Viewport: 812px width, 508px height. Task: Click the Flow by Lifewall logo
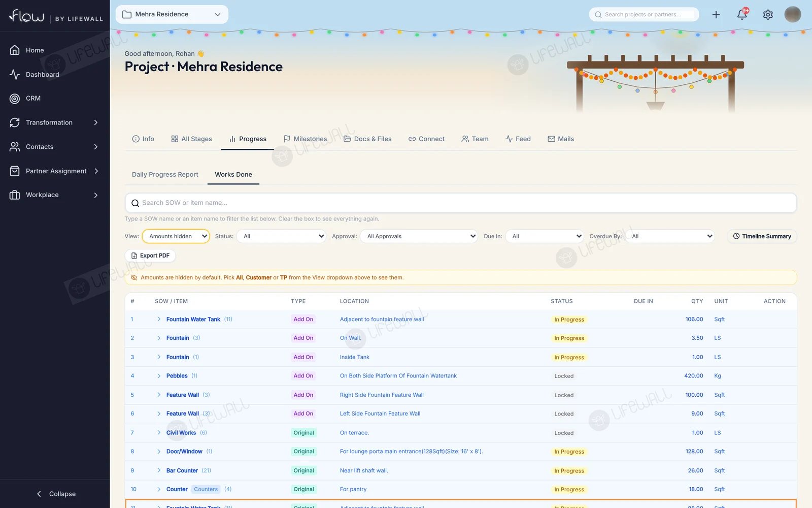pyautogui.click(x=56, y=16)
